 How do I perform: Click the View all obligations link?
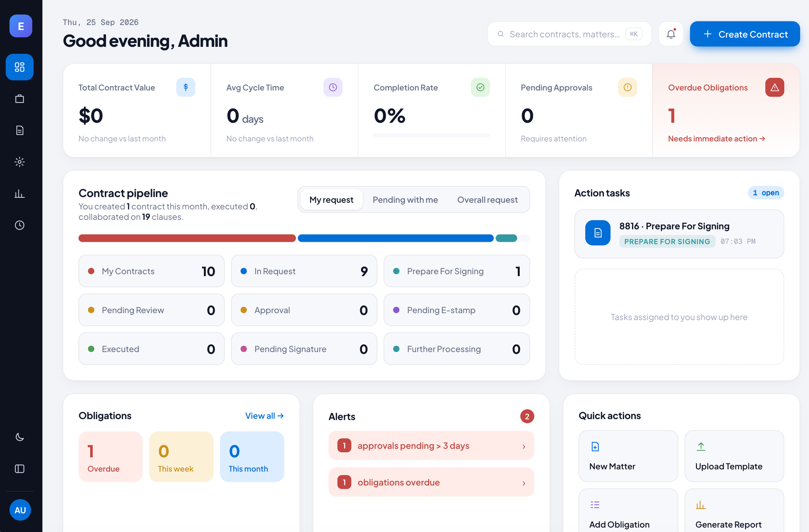[265, 416]
